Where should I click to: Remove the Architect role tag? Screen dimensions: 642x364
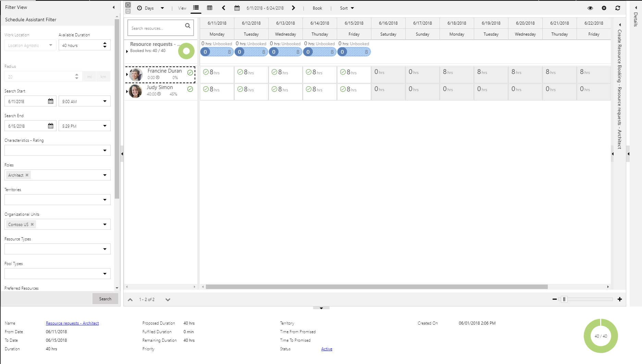(27, 175)
